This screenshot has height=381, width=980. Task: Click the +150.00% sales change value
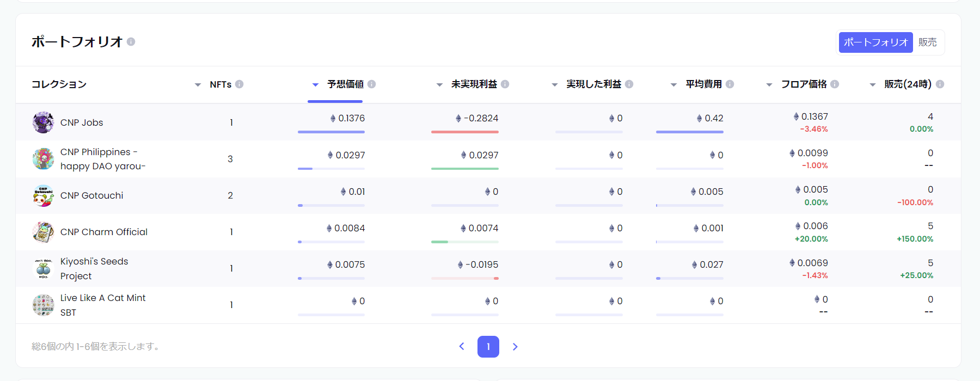tap(915, 239)
